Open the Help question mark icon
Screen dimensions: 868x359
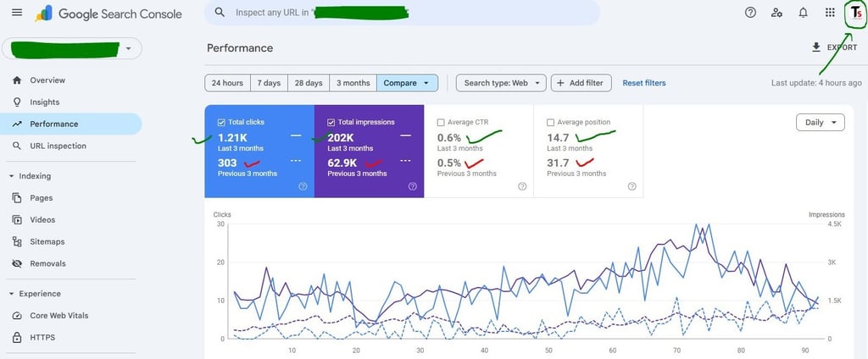click(x=750, y=12)
